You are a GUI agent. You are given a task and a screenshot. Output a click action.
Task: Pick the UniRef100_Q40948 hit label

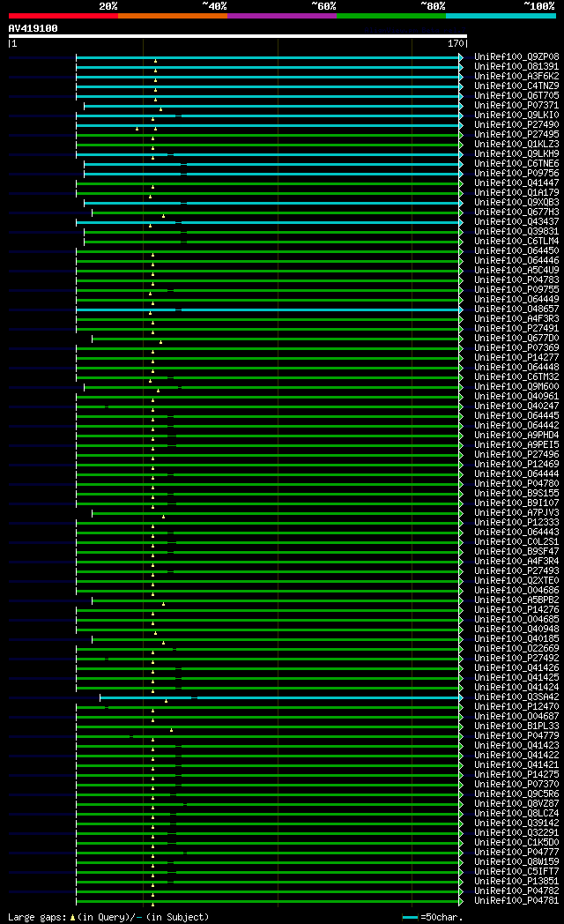(517, 630)
